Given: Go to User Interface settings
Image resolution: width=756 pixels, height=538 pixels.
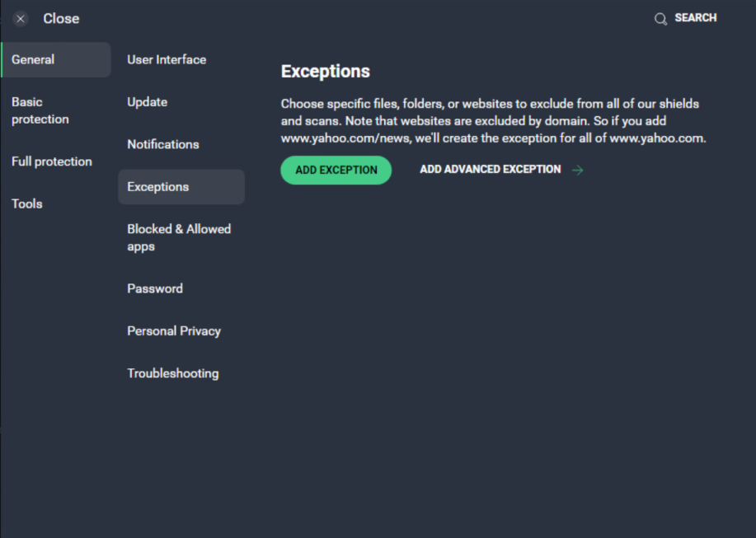Looking at the screenshot, I should pyautogui.click(x=166, y=59).
